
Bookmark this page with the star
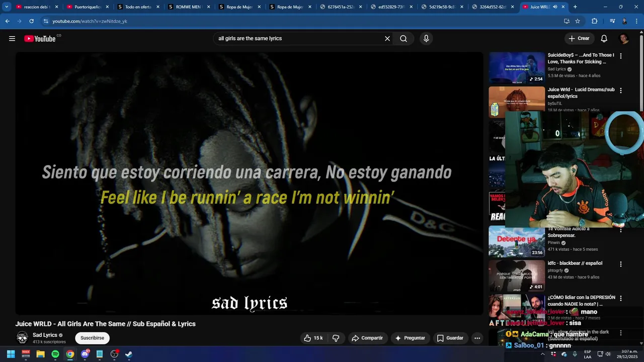coord(578,21)
